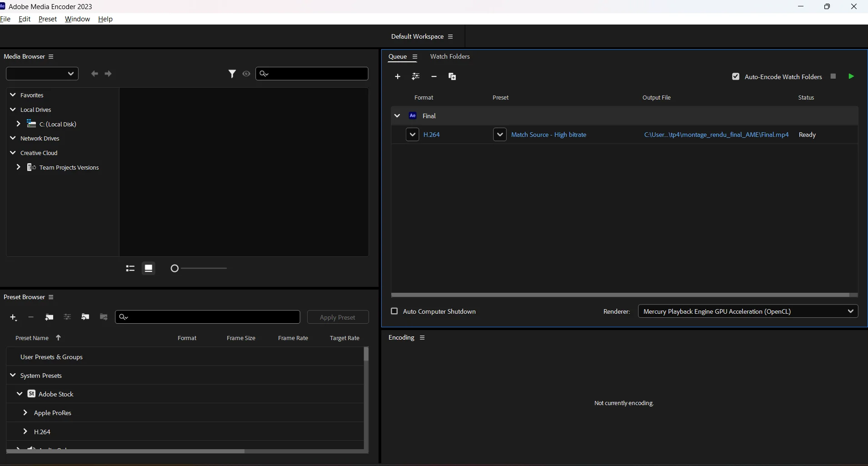This screenshot has width=868, height=466.
Task: Select the Queue tab
Action: click(x=398, y=56)
